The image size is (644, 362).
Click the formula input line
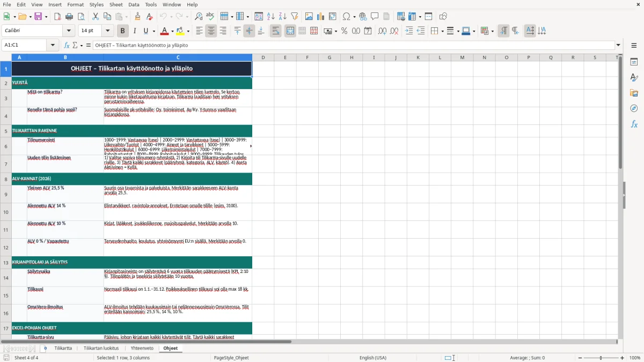click(353, 46)
